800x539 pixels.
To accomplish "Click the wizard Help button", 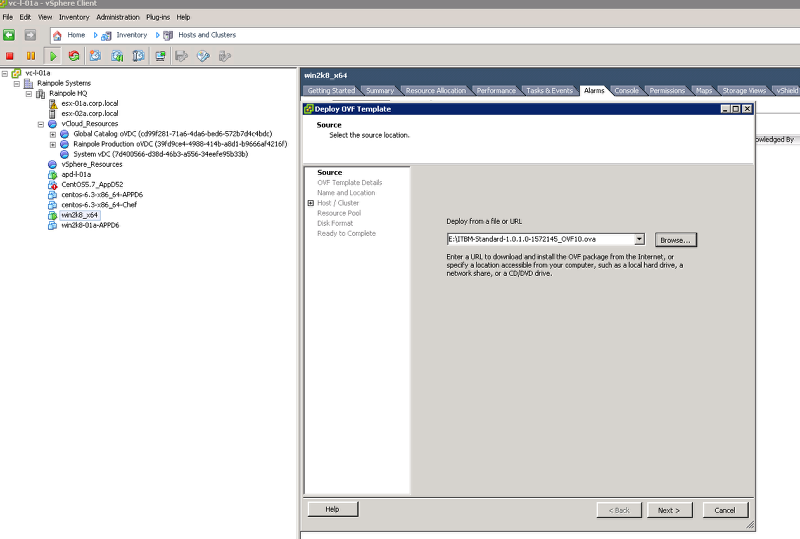I will tap(333, 509).
